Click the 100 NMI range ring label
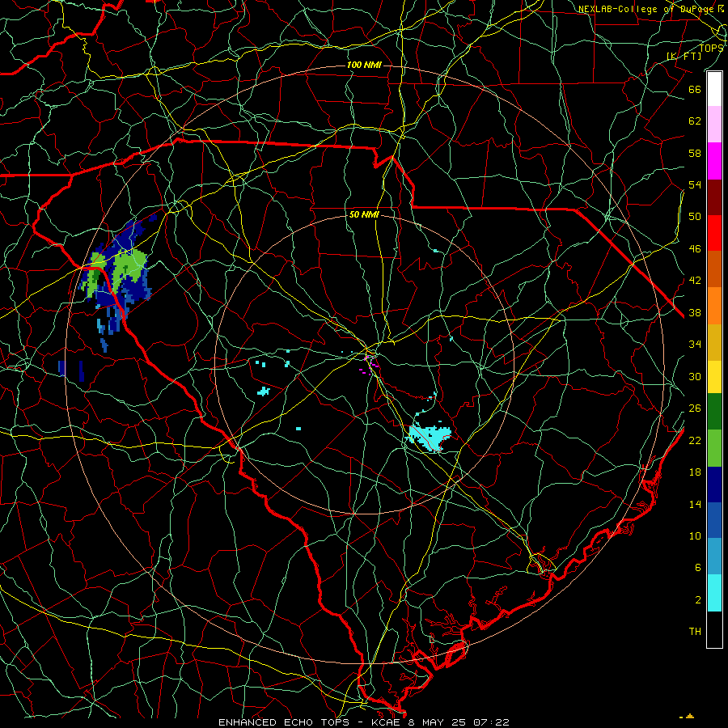This screenshot has height=728, width=728. [364, 65]
